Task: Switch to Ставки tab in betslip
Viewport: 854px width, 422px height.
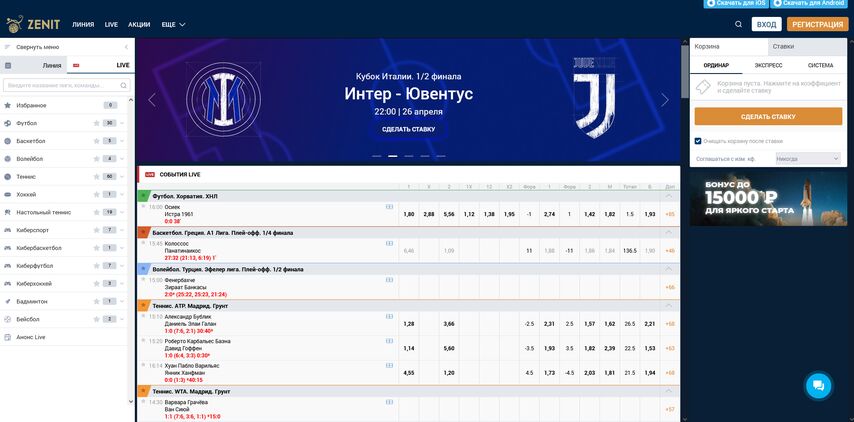Action: [x=807, y=47]
